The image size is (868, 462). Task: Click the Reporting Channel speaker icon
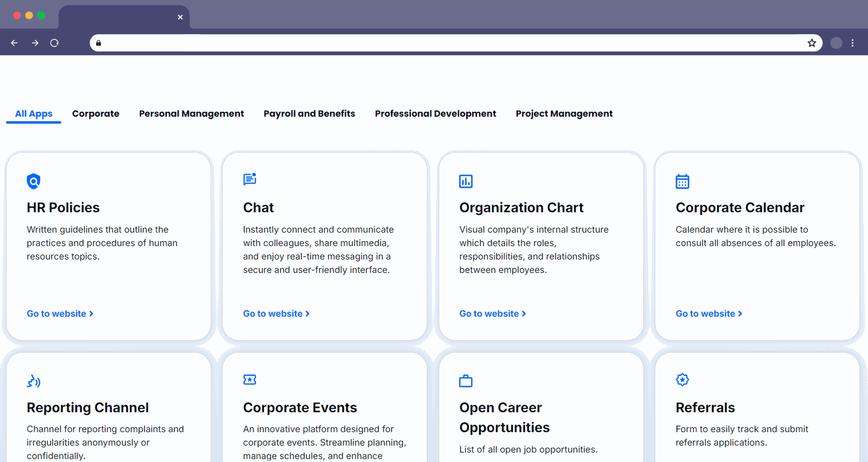click(x=33, y=381)
